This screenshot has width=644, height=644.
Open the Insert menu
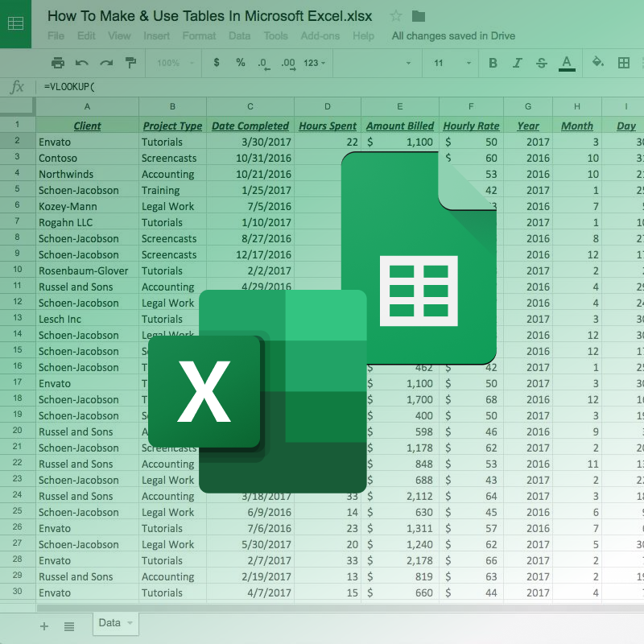coord(156,35)
